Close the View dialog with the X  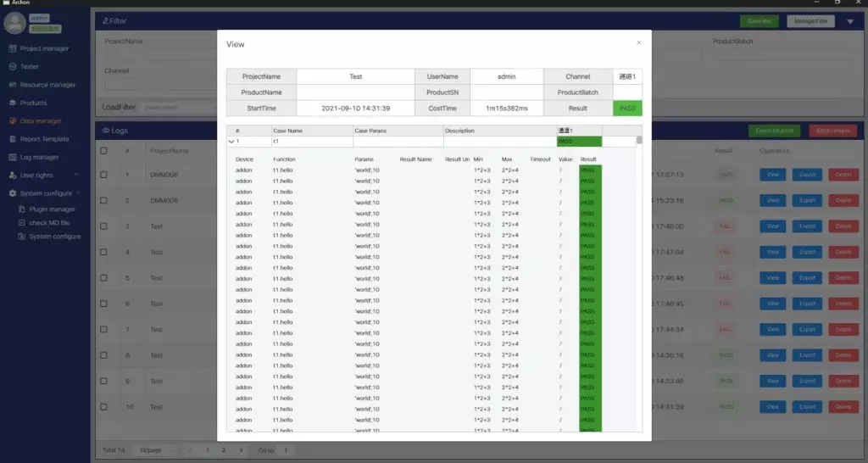(x=638, y=42)
